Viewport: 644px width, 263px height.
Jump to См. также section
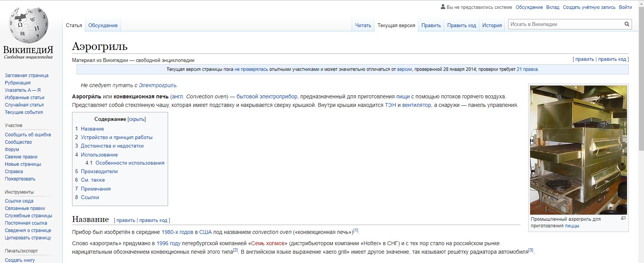pyautogui.click(x=93, y=180)
